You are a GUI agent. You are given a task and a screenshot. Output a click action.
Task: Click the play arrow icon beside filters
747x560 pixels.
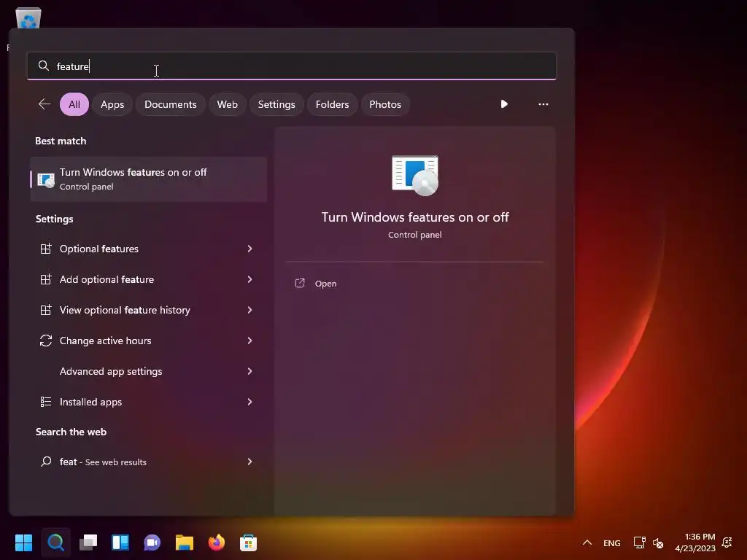pyautogui.click(x=504, y=104)
